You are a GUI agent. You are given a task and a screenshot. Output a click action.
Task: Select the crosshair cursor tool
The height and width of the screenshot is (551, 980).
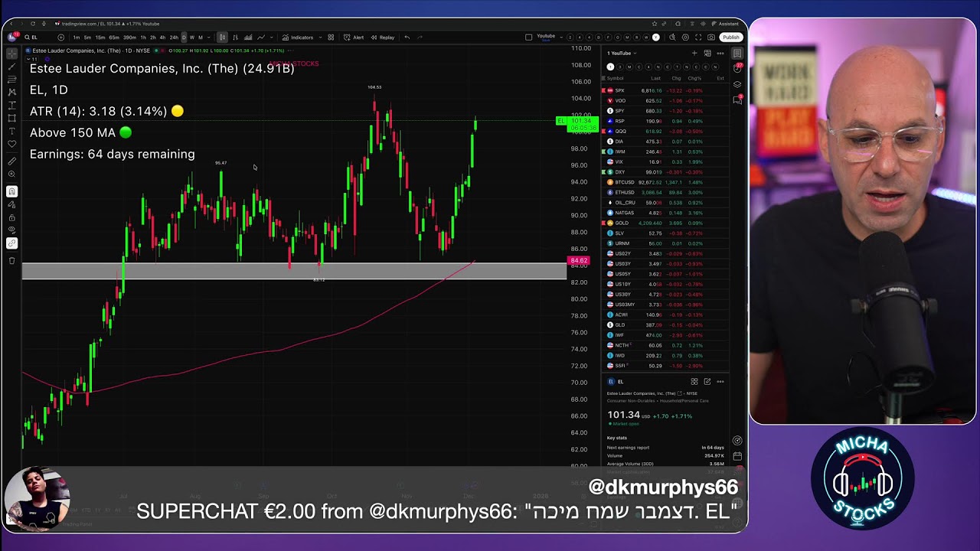tap(12, 54)
